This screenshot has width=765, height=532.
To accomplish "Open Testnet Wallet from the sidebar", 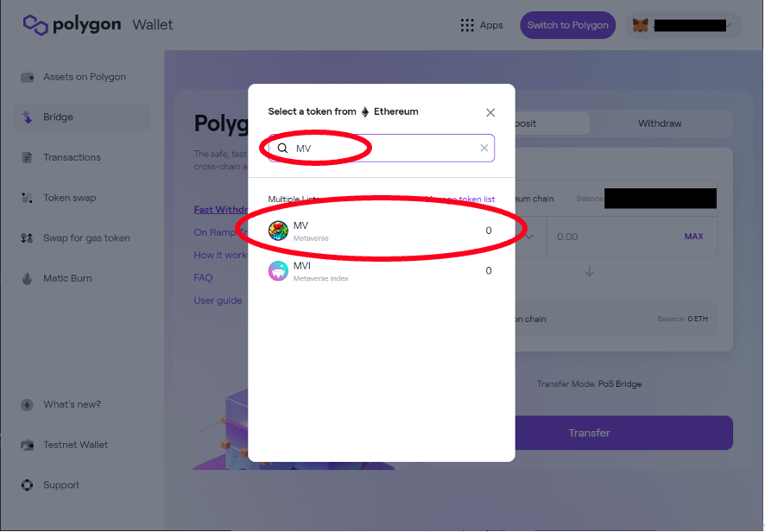I will (75, 445).
